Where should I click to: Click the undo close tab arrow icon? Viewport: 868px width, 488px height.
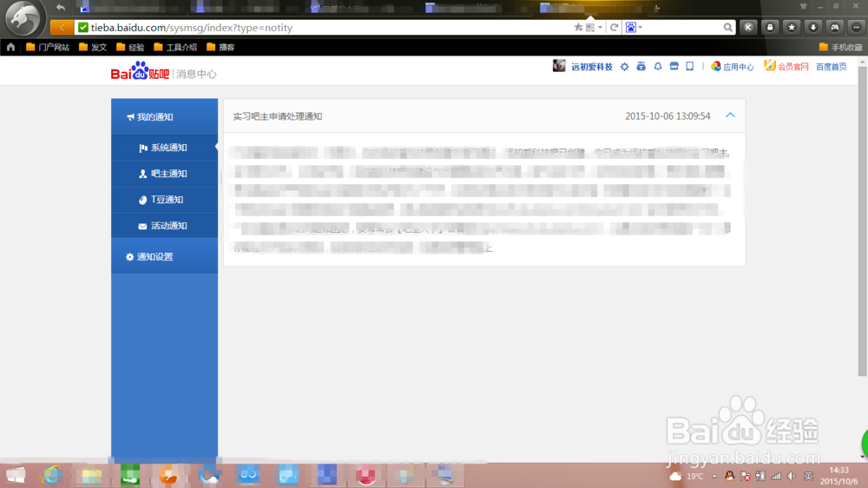click(61, 7)
